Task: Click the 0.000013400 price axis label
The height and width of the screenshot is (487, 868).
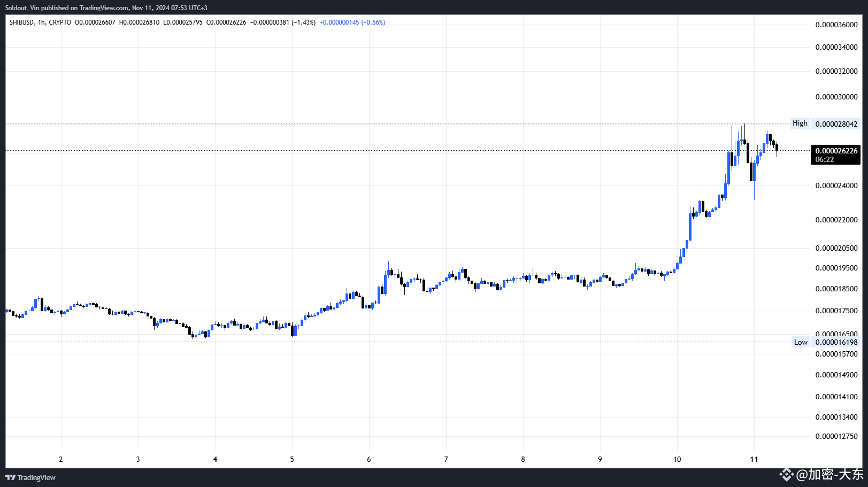Action: (x=836, y=417)
